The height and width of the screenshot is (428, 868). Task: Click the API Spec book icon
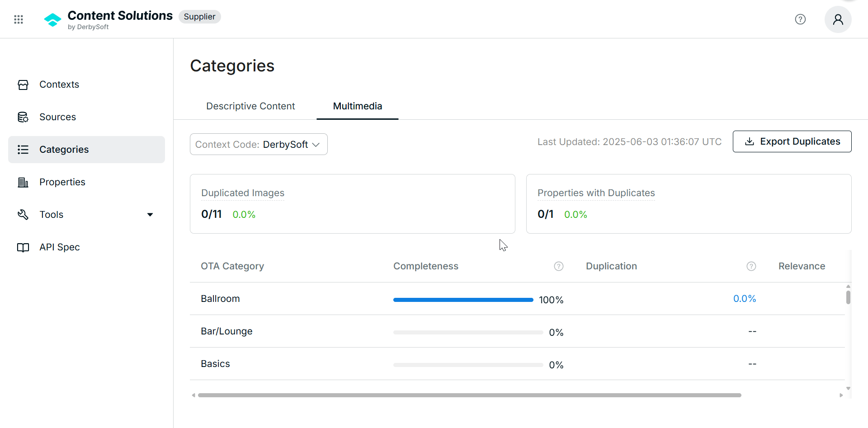(x=23, y=247)
